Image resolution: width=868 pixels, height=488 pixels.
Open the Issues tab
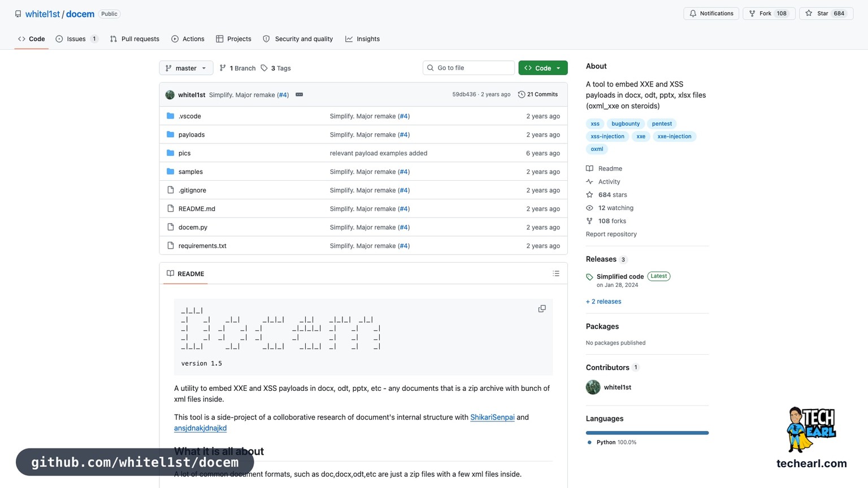(x=77, y=39)
